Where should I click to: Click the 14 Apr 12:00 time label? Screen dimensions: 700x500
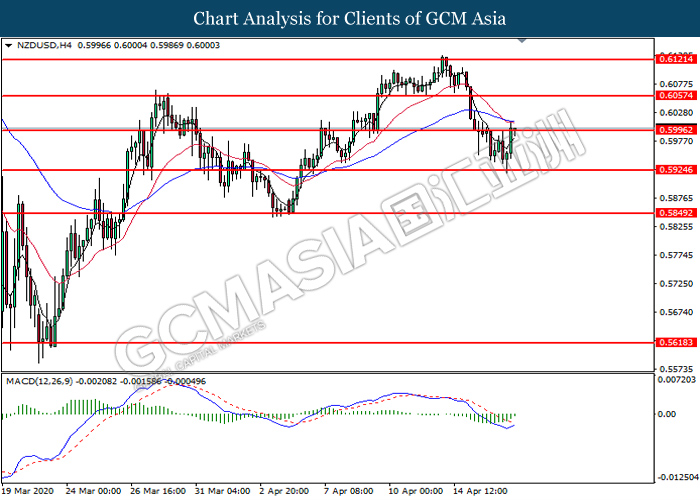pos(480,491)
